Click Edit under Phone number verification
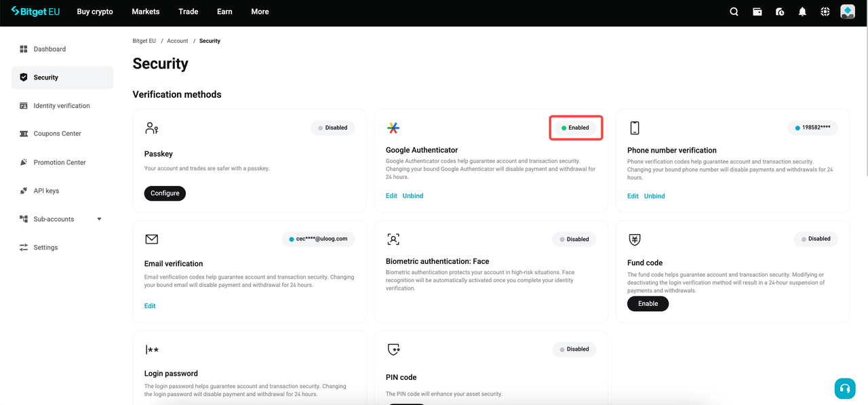The width and height of the screenshot is (868, 405). (633, 196)
